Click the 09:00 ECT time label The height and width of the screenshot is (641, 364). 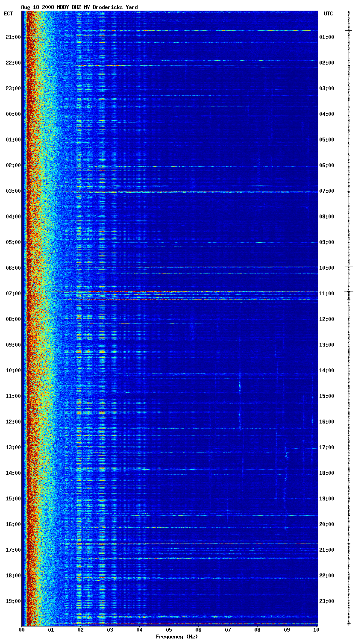click(13, 345)
